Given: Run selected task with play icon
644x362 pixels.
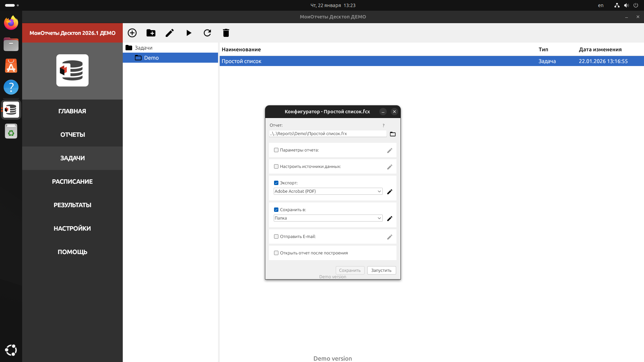Looking at the screenshot, I should point(189,33).
